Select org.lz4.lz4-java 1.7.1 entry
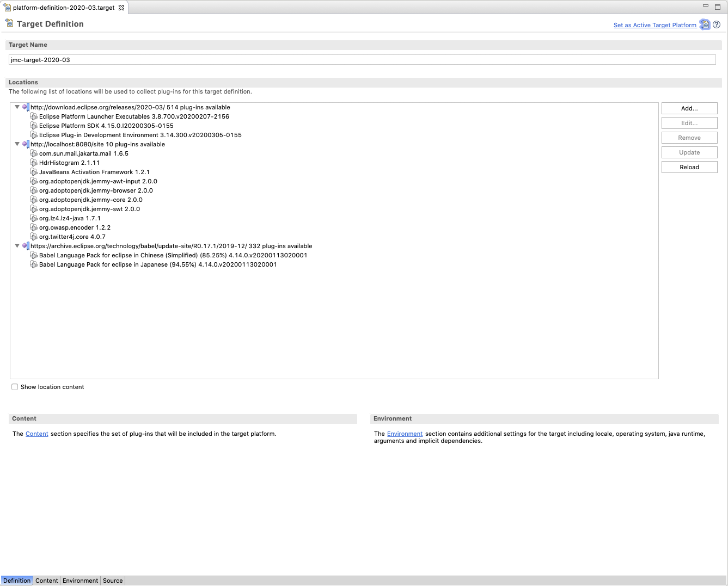728x586 pixels. click(70, 218)
